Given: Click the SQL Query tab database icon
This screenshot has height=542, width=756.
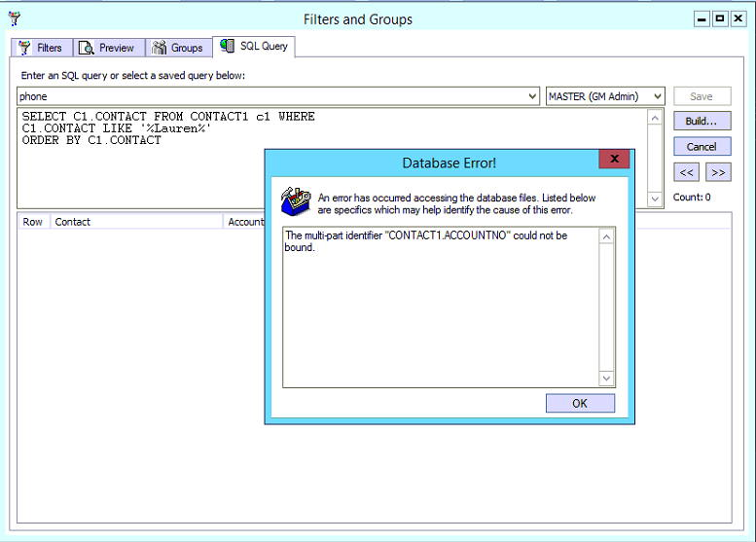Looking at the screenshot, I should 228,47.
